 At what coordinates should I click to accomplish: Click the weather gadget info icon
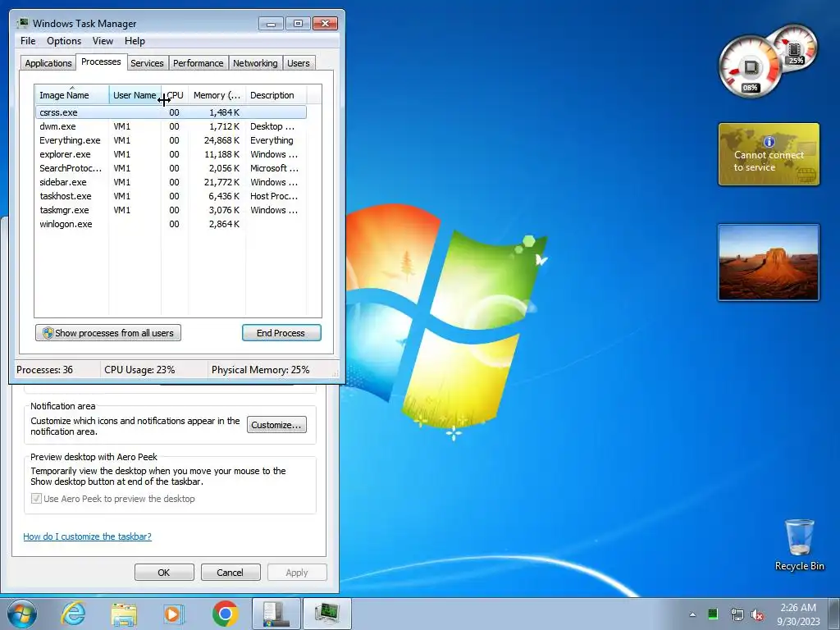769,141
